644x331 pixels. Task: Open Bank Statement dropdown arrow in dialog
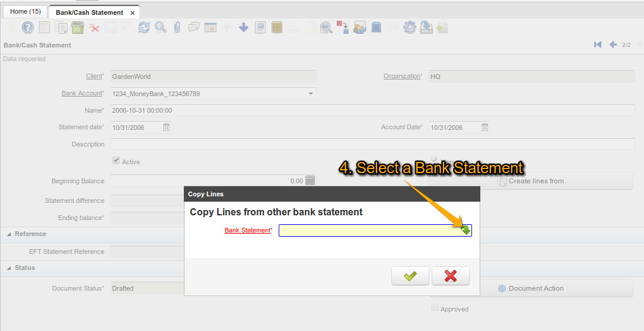tap(466, 230)
